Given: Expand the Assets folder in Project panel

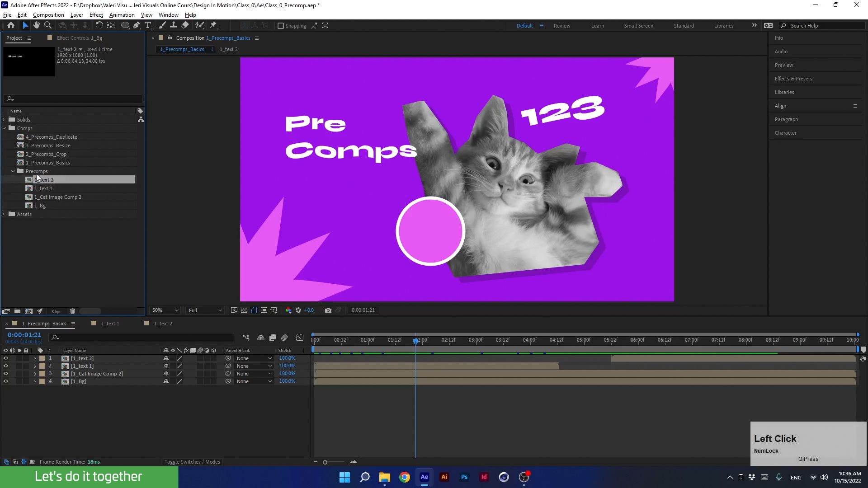Looking at the screenshot, I should pos(4,214).
